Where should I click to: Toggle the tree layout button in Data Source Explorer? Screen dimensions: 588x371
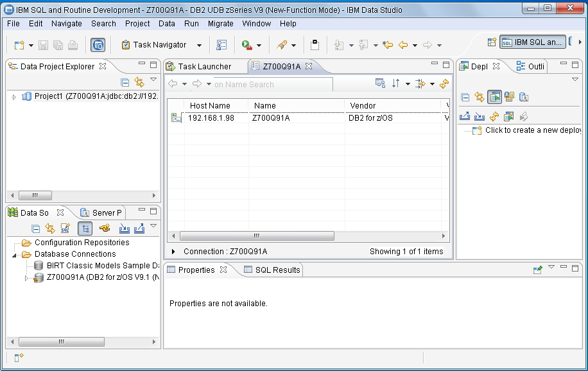point(85,229)
